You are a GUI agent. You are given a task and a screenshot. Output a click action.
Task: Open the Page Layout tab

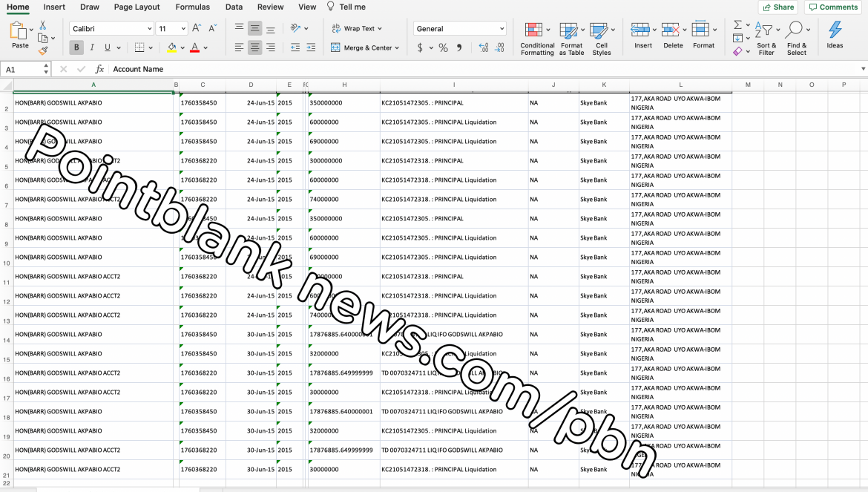137,7
